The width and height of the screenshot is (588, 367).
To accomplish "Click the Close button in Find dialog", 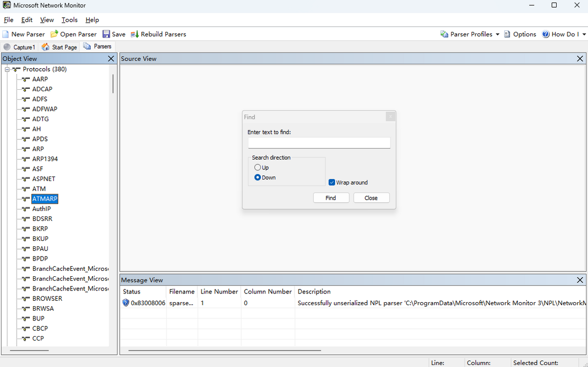I will click(371, 198).
